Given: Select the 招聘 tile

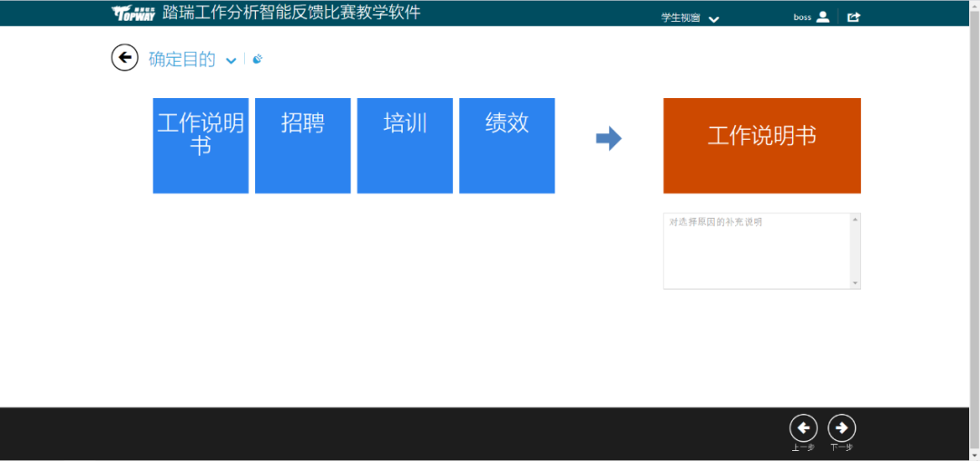Looking at the screenshot, I should click(x=302, y=145).
